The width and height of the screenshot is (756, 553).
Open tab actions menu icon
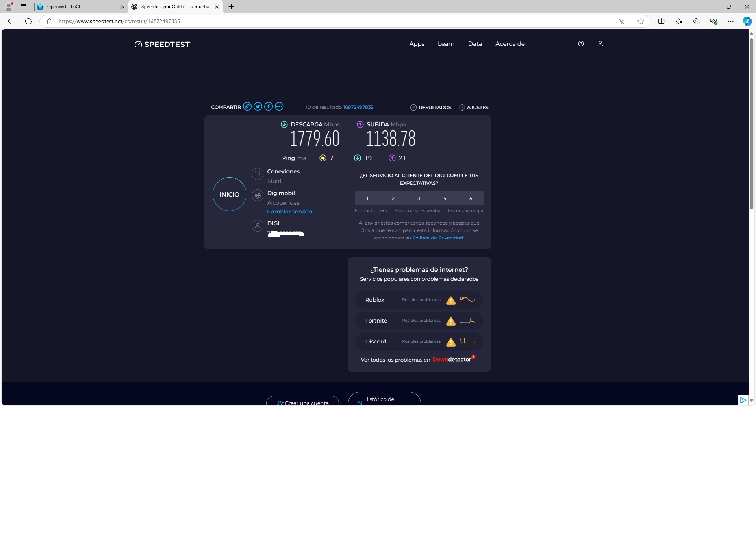pyautogui.click(x=24, y=7)
